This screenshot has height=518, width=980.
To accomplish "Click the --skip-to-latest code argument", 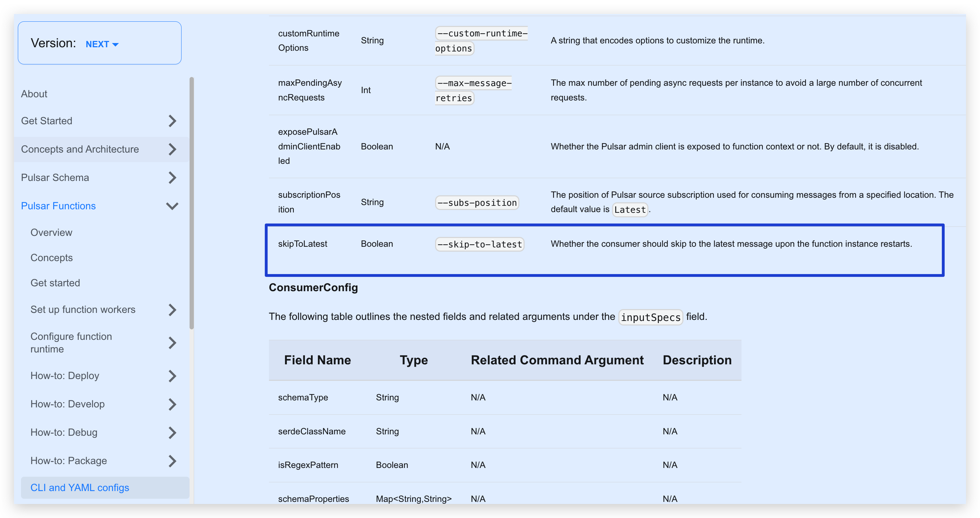I will click(x=480, y=244).
